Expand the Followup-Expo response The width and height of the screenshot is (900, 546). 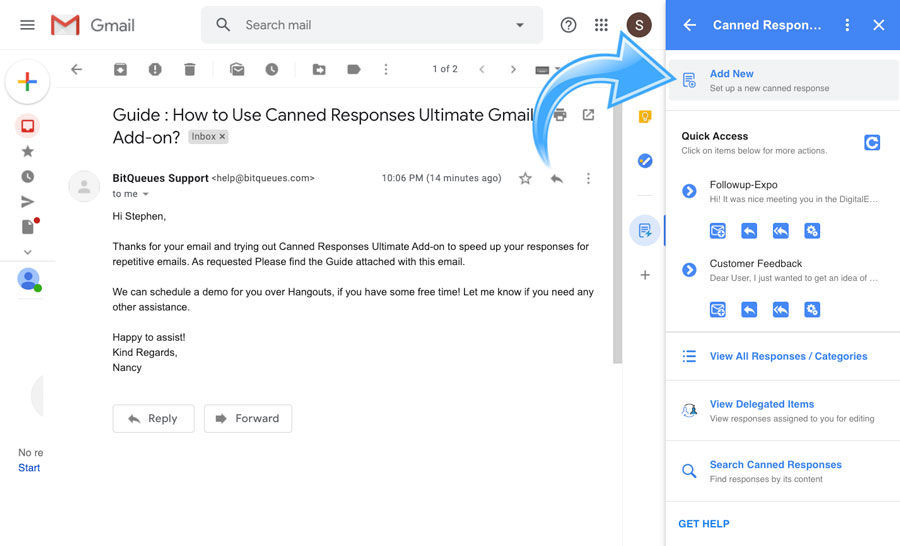click(x=689, y=191)
